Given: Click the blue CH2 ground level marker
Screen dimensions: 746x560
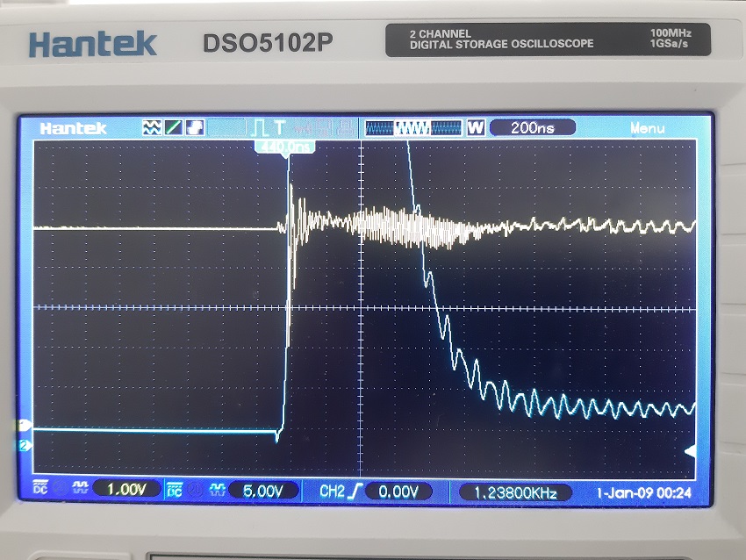Looking at the screenshot, I should tap(25, 445).
